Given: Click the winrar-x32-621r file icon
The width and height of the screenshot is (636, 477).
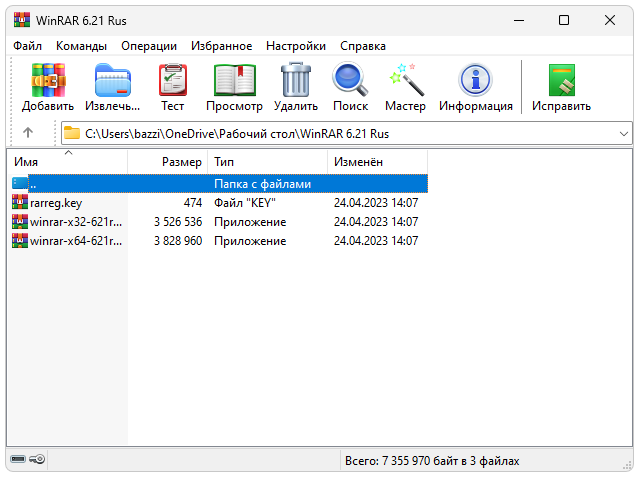Looking at the screenshot, I should [20, 221].
